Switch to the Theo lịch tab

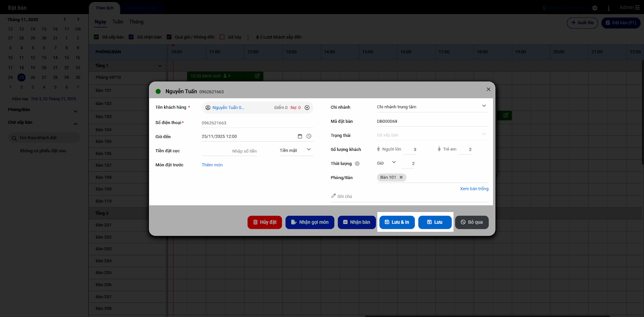coord(105,8)
